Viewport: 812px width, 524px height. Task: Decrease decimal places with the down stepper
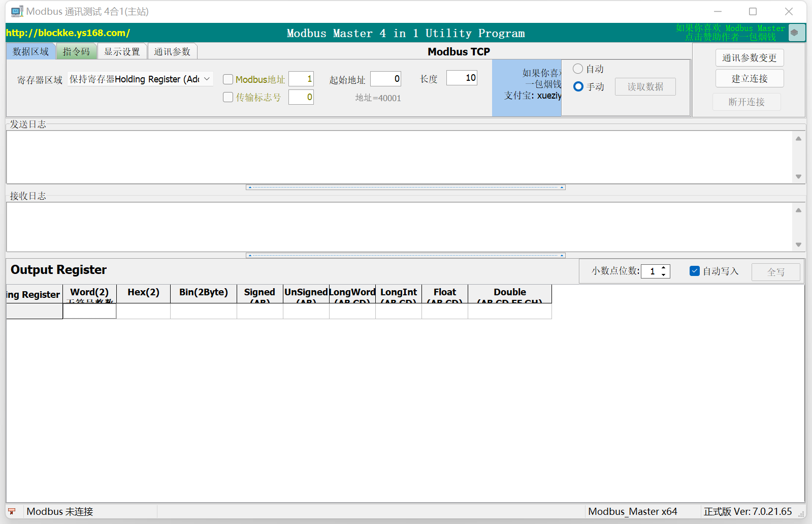[663, 275]
